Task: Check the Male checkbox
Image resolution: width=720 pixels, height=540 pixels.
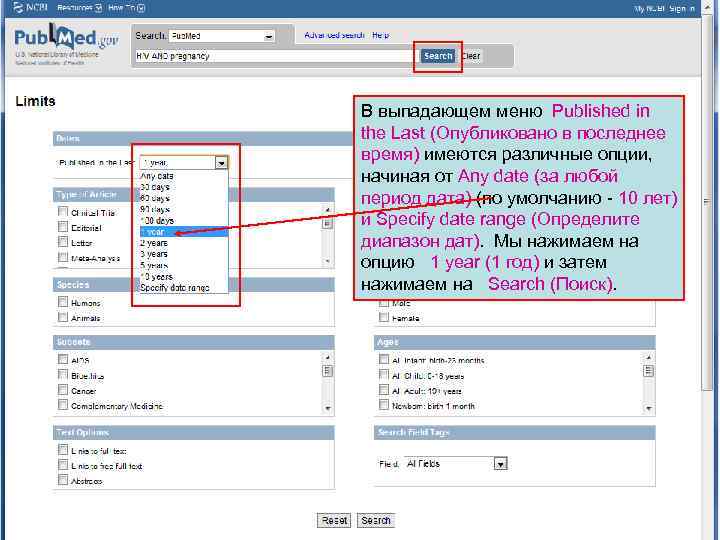Action: pyautogui.click(x=384, y=303)
